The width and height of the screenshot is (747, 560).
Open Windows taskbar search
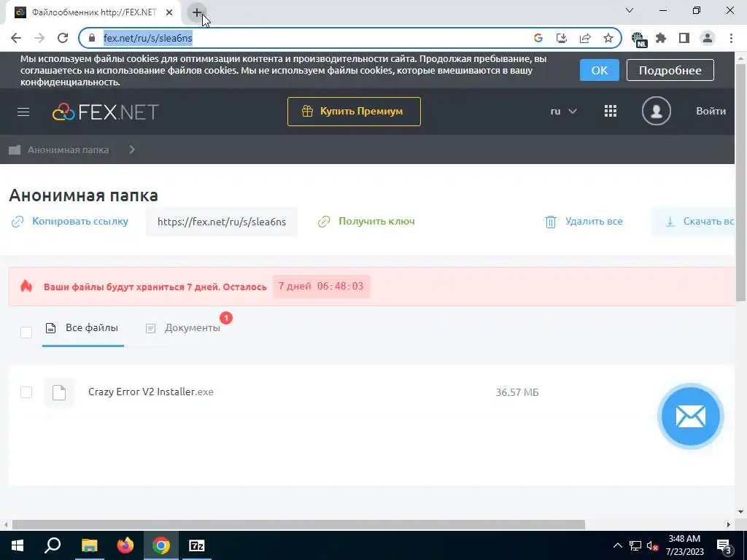(x=53, y=545)
